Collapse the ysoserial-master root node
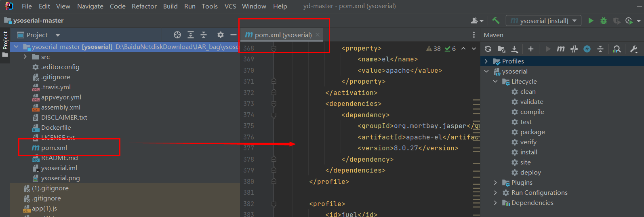The image size is (644, 217). (16, 47)
